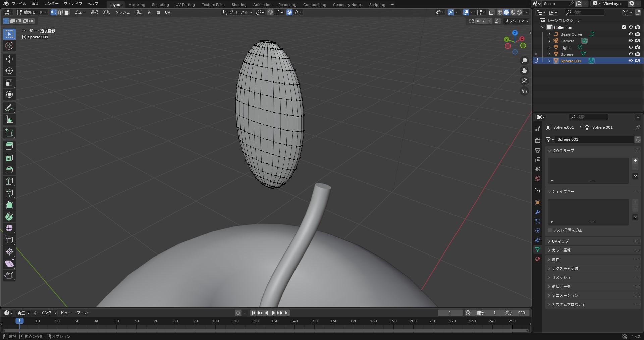644x340 pixels.
Task: Select the Transform tool
Action: 9,94
